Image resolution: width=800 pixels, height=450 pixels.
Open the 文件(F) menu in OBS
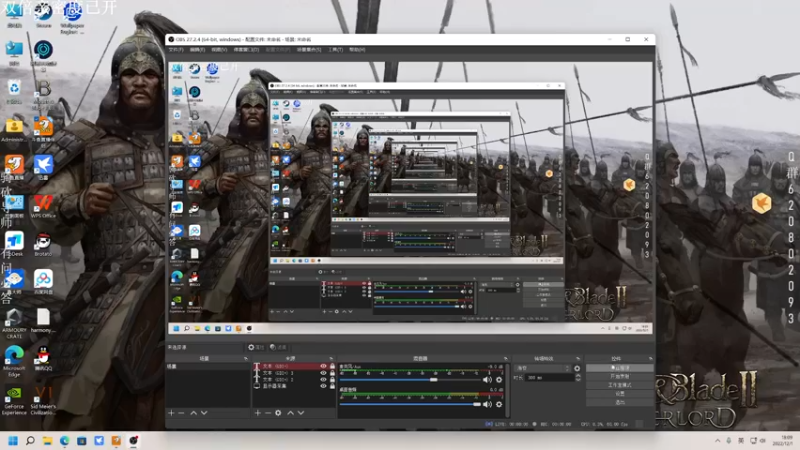point(176,50)
